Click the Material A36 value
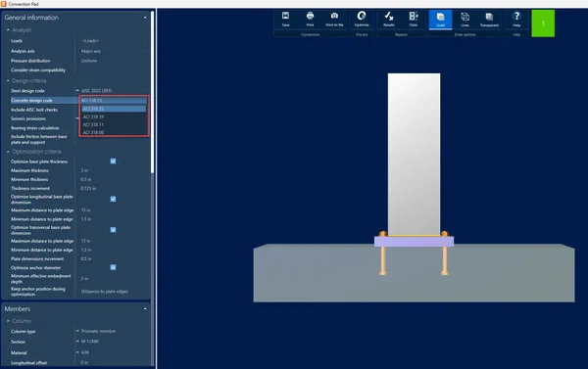Screen dimensions: 588x369 (x=85, y=352)
